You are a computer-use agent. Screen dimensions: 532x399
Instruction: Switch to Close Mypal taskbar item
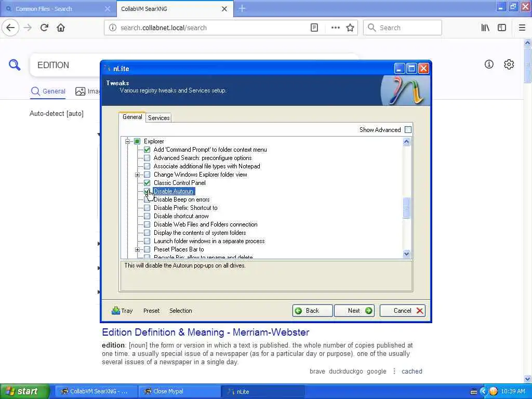click(x=179, y=391)
